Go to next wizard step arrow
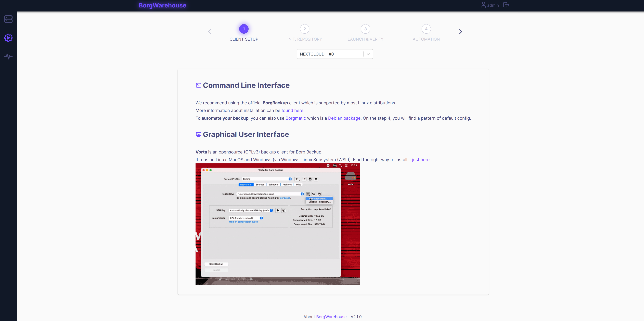Screen dimensions: 644x321 point(460,32)
